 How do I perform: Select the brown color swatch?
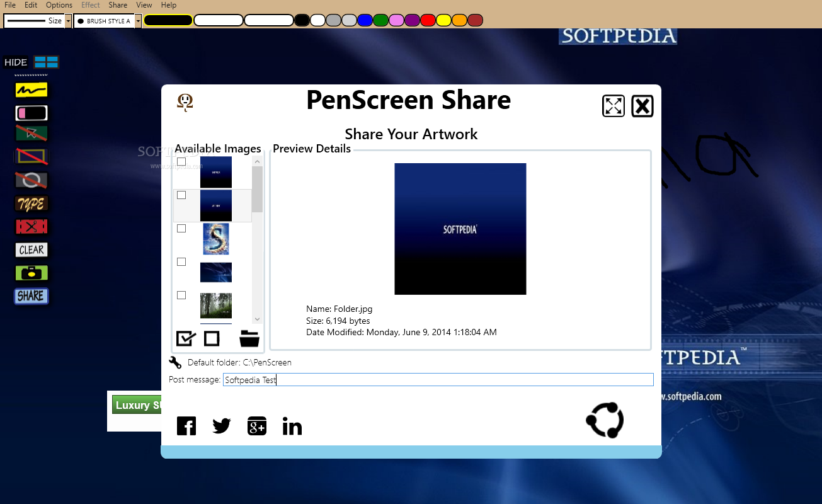click(475, 20)
